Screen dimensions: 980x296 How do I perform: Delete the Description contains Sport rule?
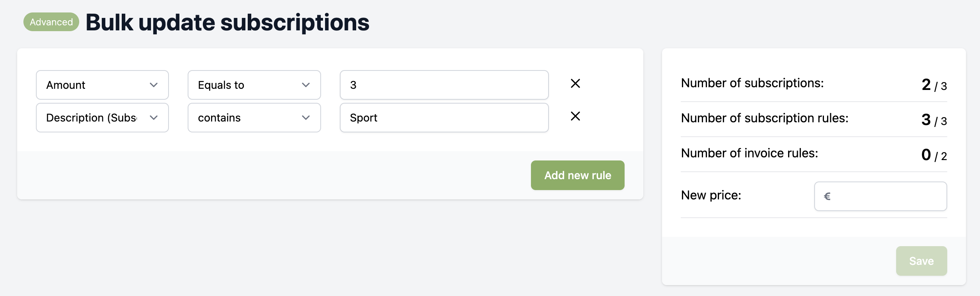pyautogui.click(x=575, y=116)
